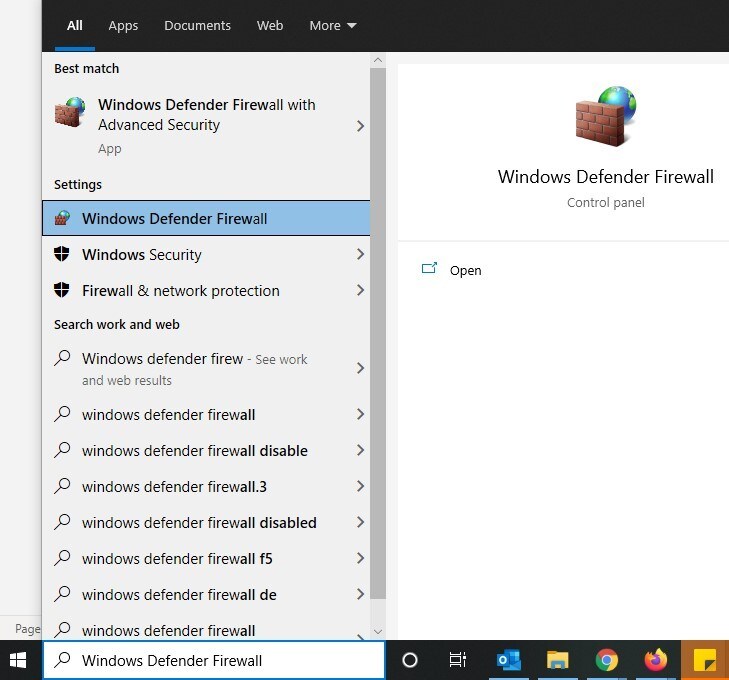Click the Windows Start button
This screenshot has width=729, height=680.
click(19, 660)
